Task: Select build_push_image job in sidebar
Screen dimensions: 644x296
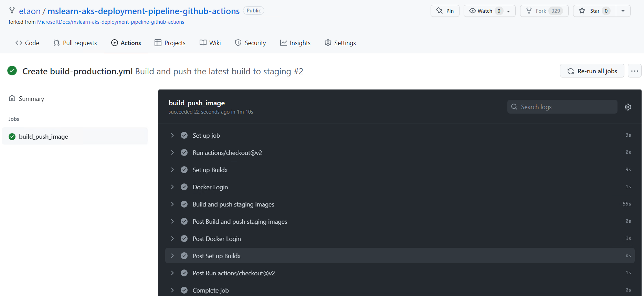Action: [x=75, y=137]
